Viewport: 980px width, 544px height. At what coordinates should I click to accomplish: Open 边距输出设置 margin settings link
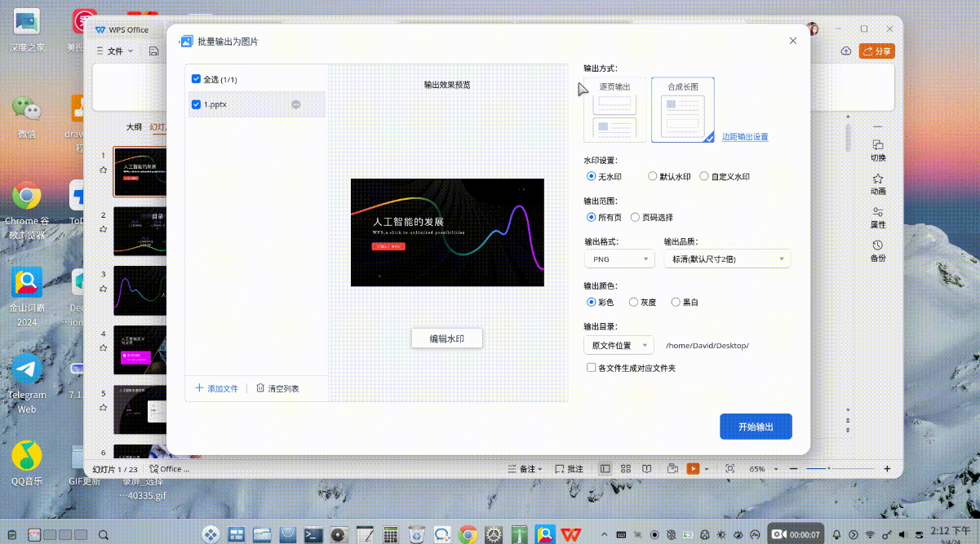pos(745,136)
